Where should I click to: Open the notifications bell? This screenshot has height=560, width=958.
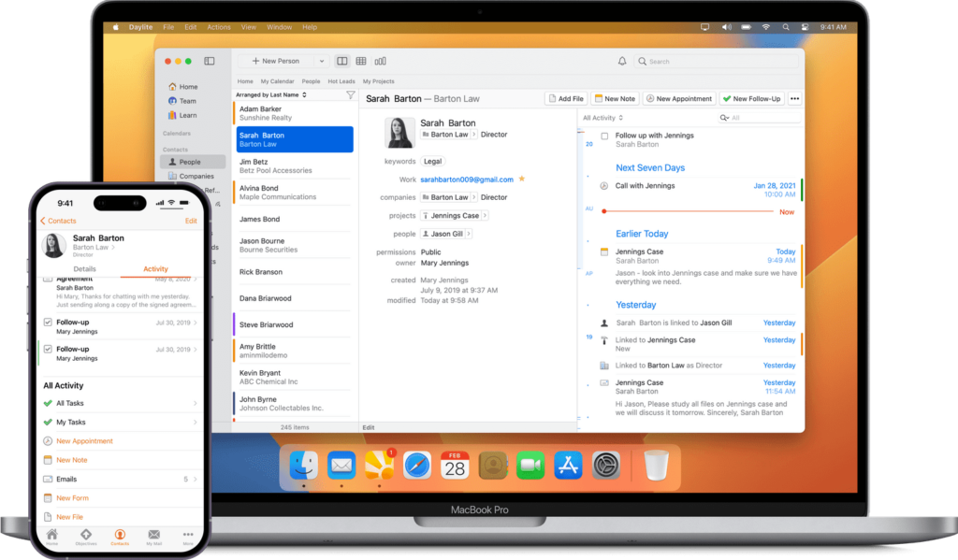622,61
